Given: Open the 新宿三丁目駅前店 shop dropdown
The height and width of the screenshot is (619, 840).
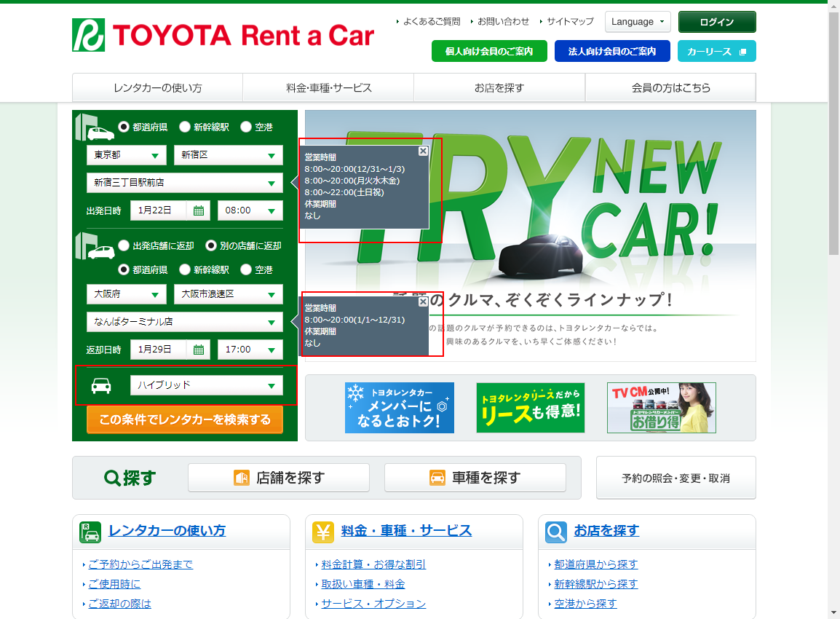Looking at the screenshot, I should pos(185,183).
